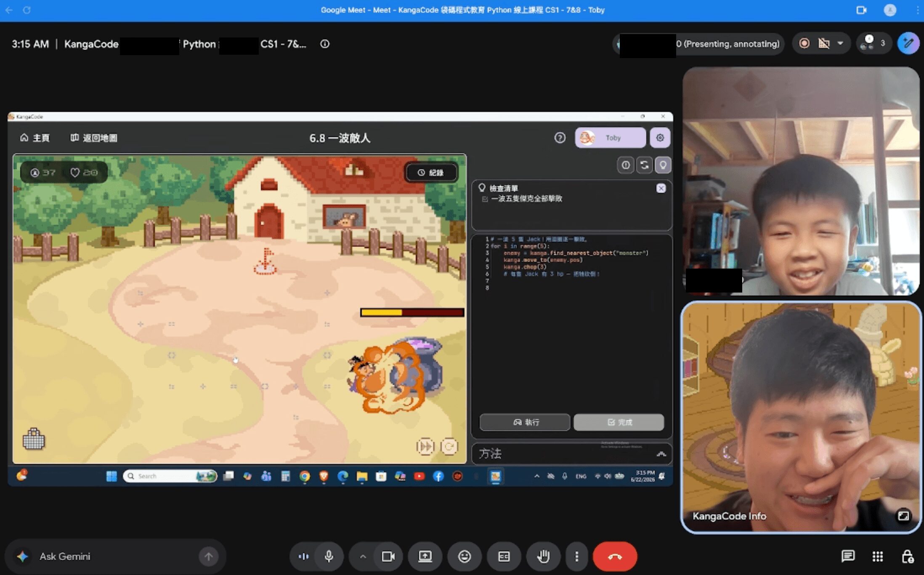The image size is (924, 575).
Task: Raise hand in the Meet call
Action: coord(543,556)
